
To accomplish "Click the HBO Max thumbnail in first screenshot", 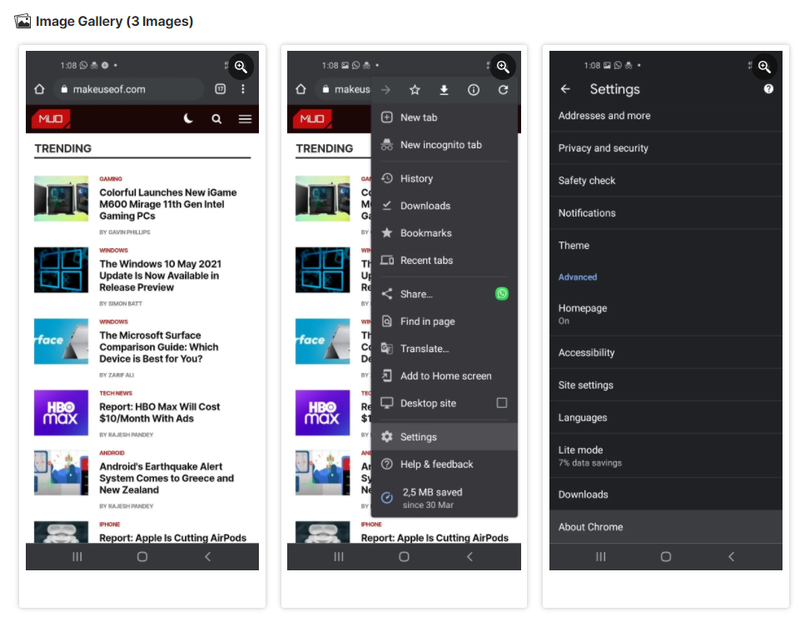I will coord(61,413).
